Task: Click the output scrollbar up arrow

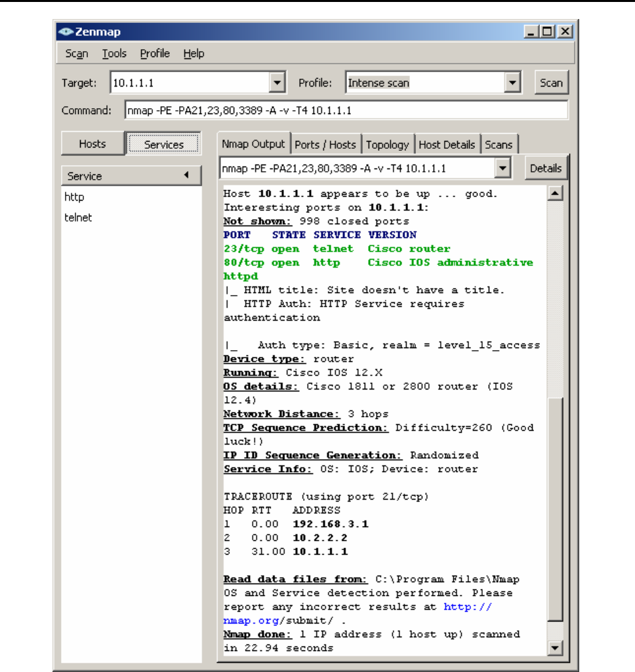Action: pos(555,193)
